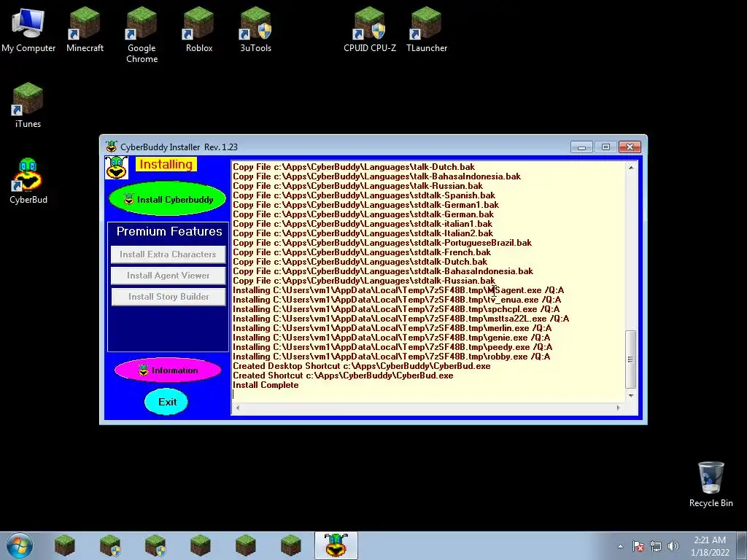Click the log line installing peedy.exe
Viewport: 747px width, 560px height.
pos(392,347)
